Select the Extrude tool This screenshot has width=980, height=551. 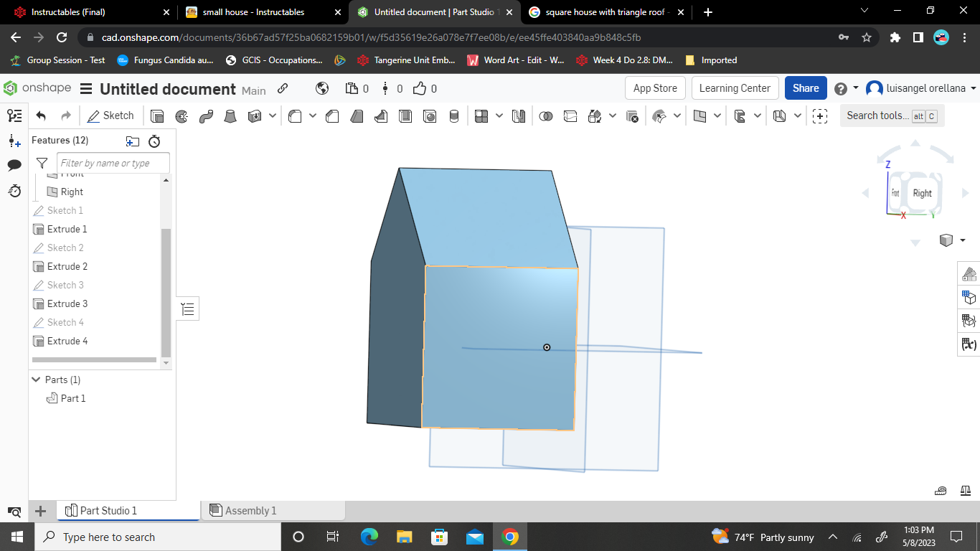click(156, 116)
